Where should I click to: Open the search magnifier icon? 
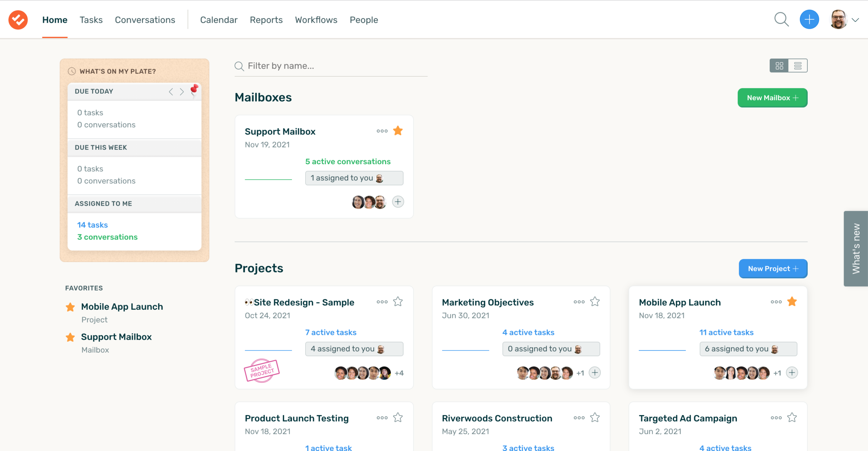(781, 19)
